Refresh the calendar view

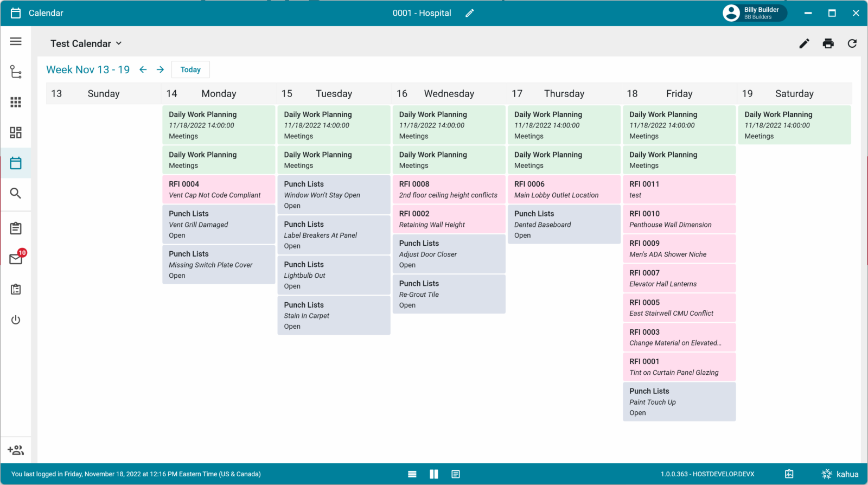coord(852,43)
